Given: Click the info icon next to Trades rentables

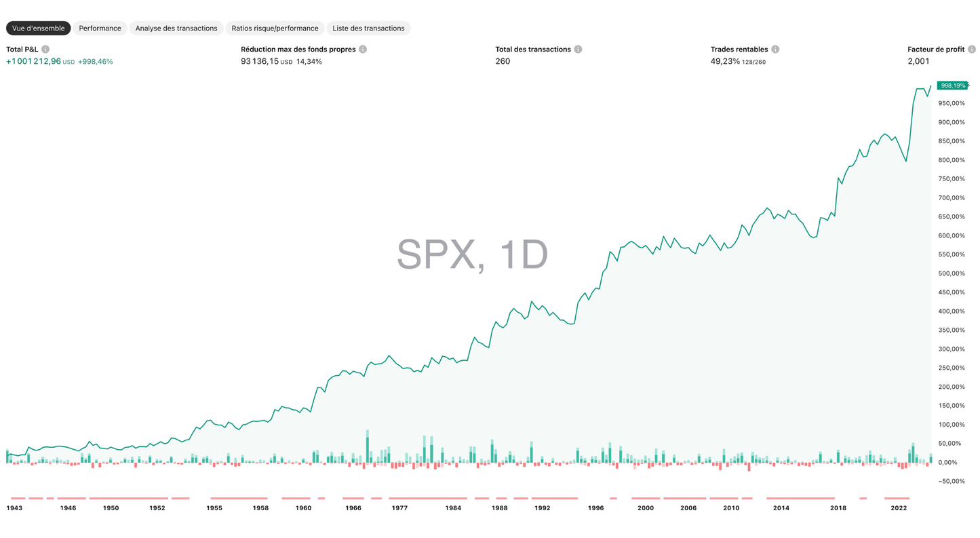Looking at the screenshot, I should [775, 49].
